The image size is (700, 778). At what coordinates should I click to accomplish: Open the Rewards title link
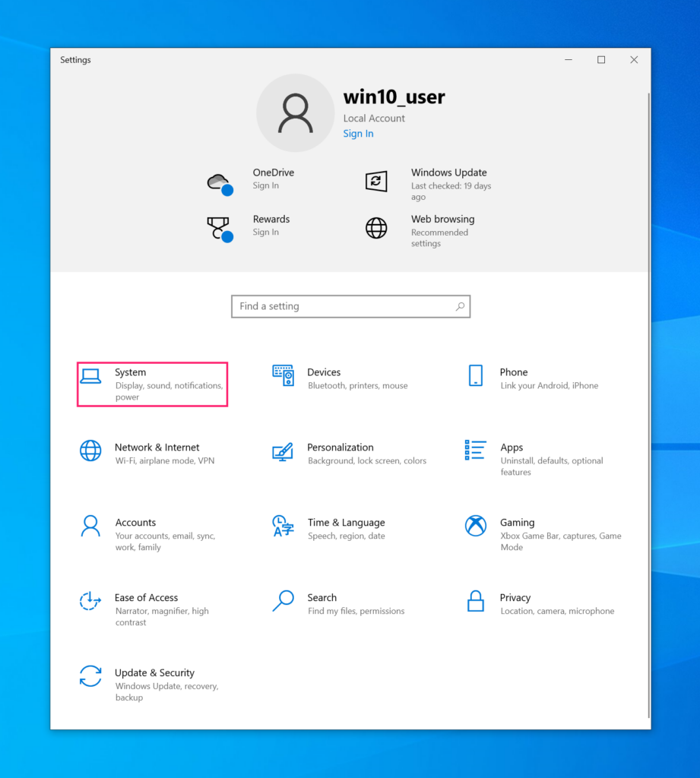tap(271, 220)
